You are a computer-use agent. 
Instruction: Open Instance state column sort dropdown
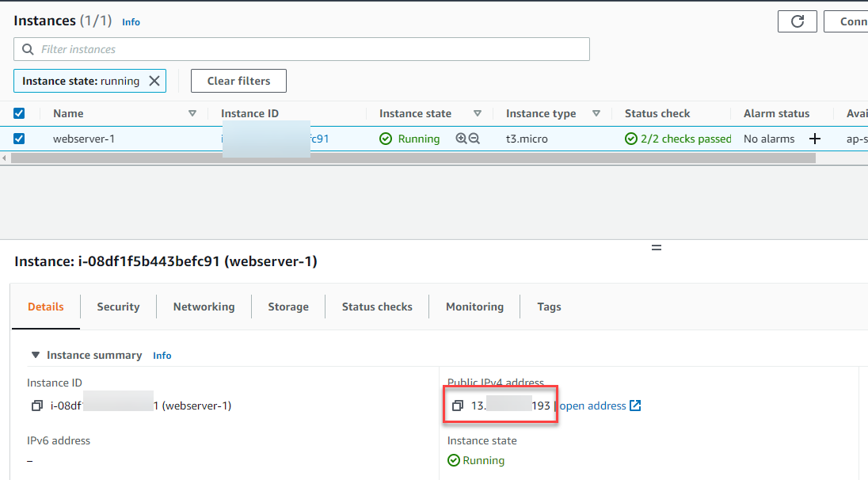478,113
